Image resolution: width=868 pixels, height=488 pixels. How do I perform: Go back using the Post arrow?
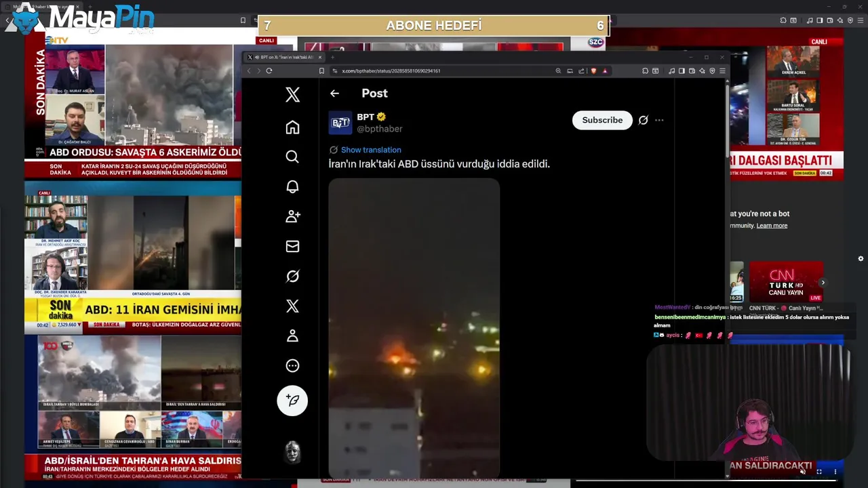point(334,94)
